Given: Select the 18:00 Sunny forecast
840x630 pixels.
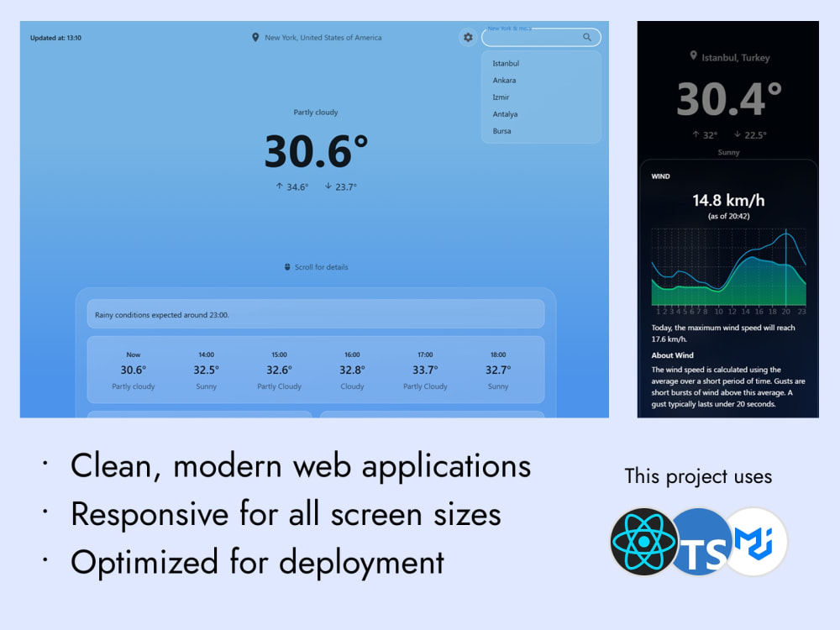Looking at the screenshot, I should click(x=498, y=370).
